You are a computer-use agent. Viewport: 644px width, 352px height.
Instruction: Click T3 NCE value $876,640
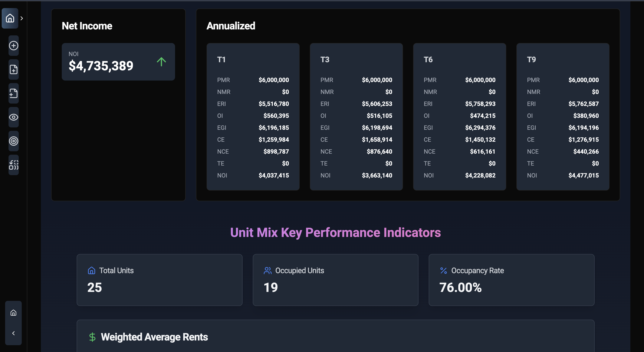coord(379,152)
